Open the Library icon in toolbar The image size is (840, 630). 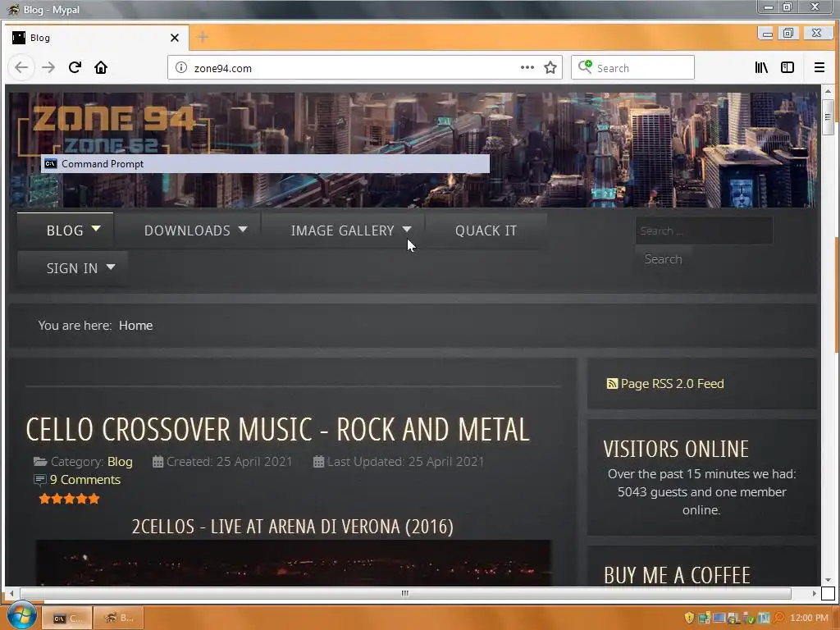[x=761, y=67]
